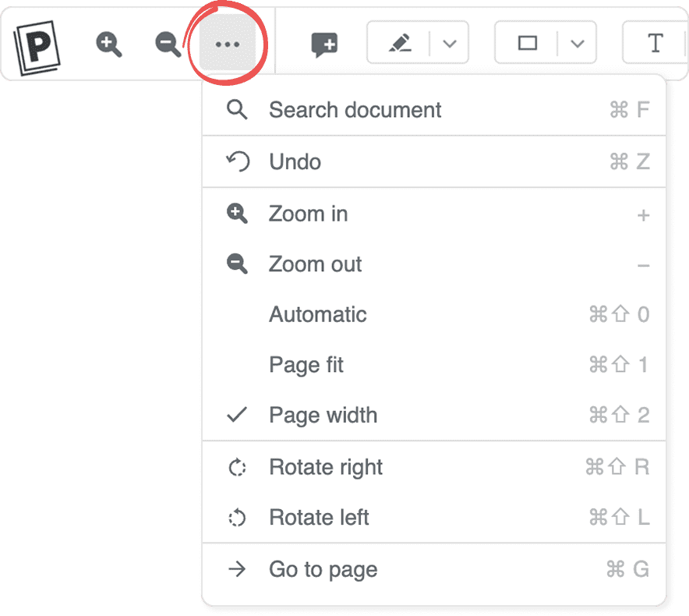The image size is (689, 616).
Task: Click the Zoom In magnifier icon in the toolbar
Action: 109,43
